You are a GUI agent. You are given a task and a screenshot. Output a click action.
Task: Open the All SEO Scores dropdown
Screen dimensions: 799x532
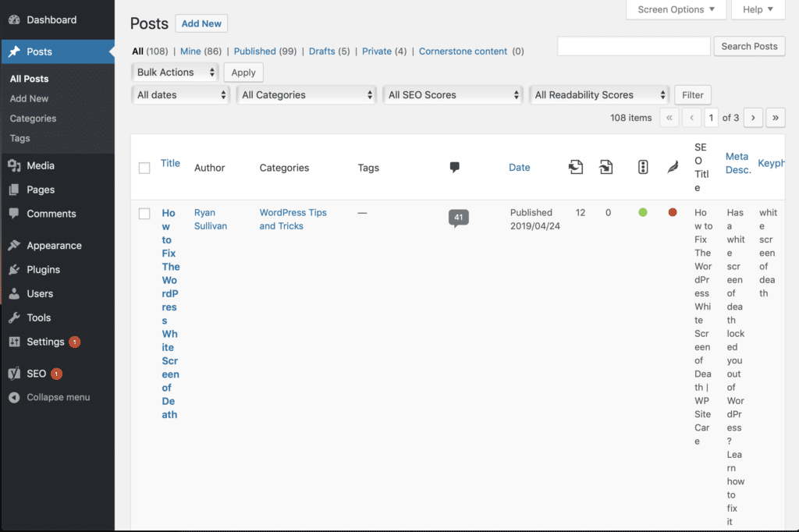(453, 95)
